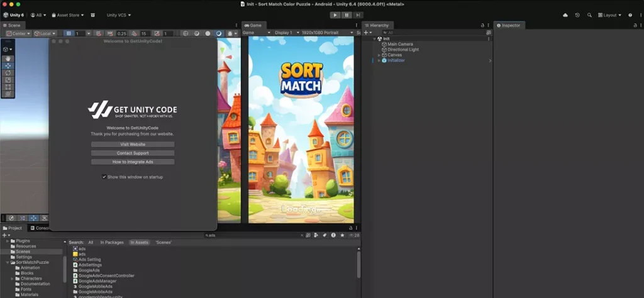This screenshot has width=644, height=298.
Task: Select the Scale tool
Action: tap(8, 80)
